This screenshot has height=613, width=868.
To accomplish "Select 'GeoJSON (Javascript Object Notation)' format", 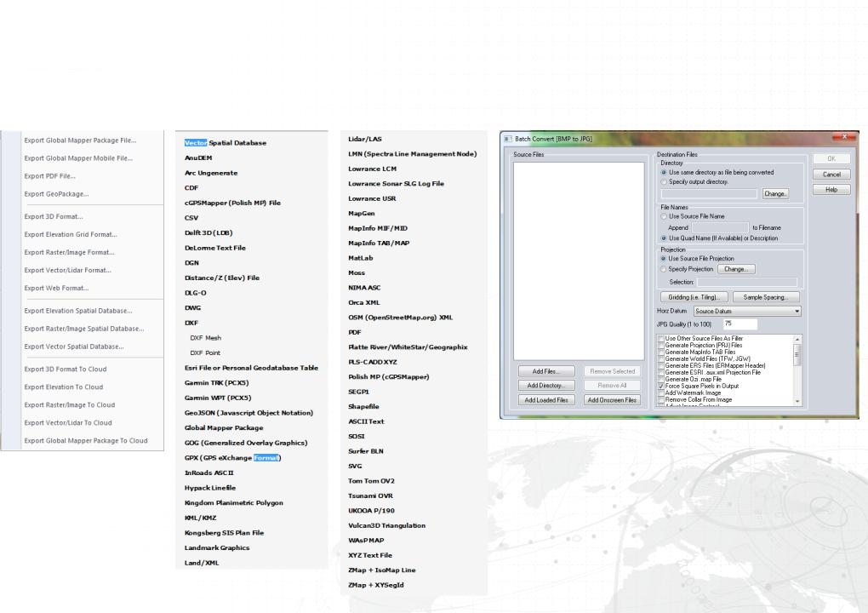I will (248, 413).
